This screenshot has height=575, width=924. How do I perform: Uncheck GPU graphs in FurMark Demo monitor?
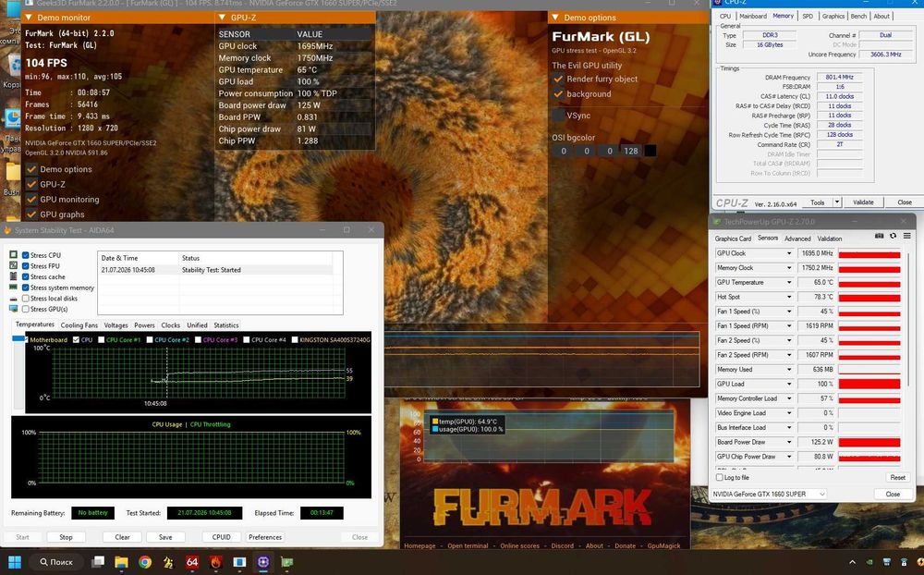pyautogui.click(x=31, y=214)
